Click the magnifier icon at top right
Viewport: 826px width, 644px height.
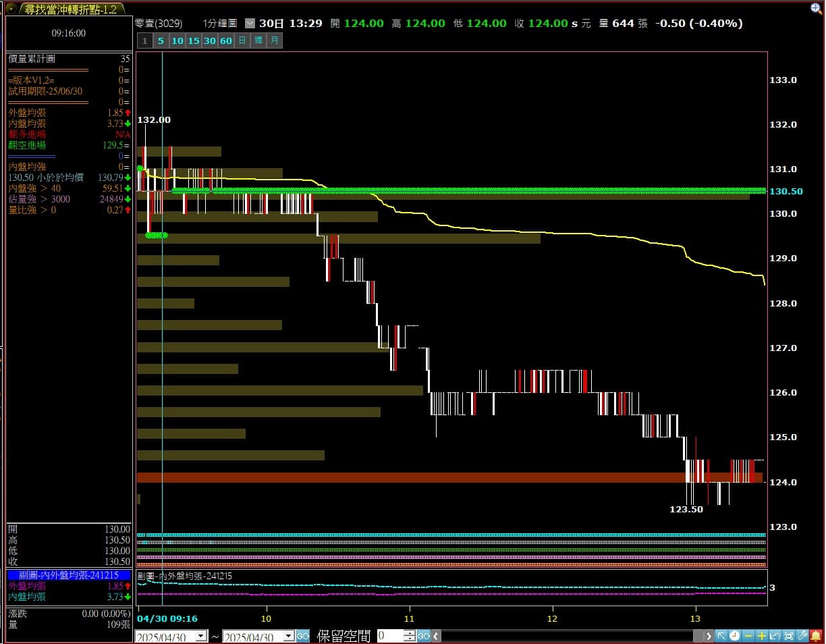pos(817,8)
